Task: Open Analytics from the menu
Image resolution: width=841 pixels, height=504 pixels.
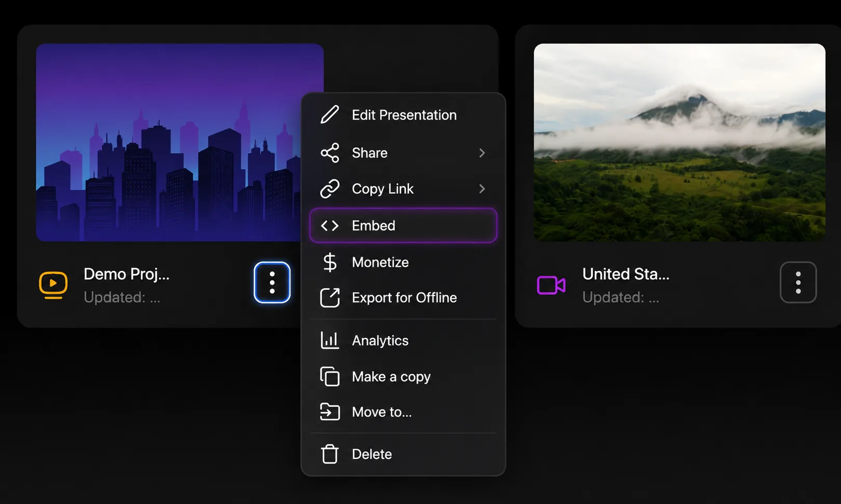Action: 403,340
